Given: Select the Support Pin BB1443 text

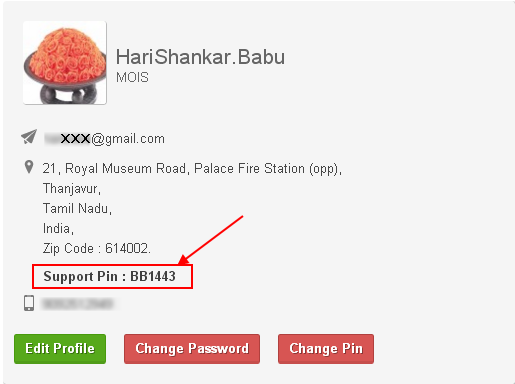Looking at the screenshot, I should [109, 277].
